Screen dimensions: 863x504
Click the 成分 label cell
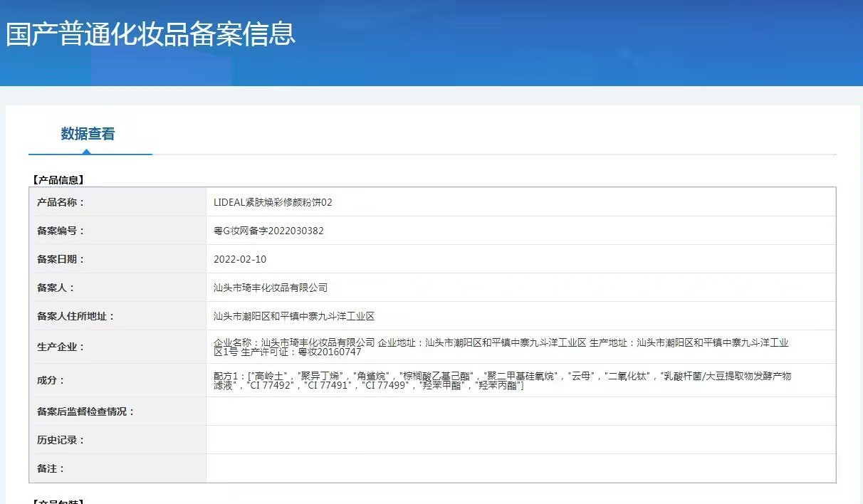point(117,380)
